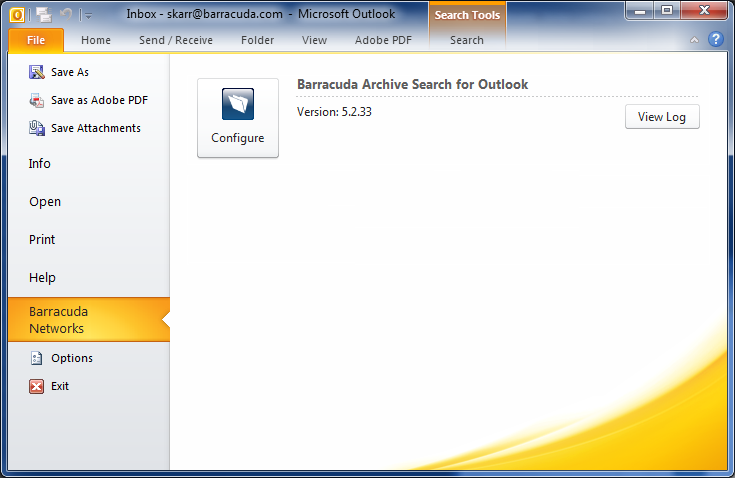Click the Send/Receive quick access icon
The height and width of the screenshot is (478, 735).
pyautogui.click(x=44, y=15)
